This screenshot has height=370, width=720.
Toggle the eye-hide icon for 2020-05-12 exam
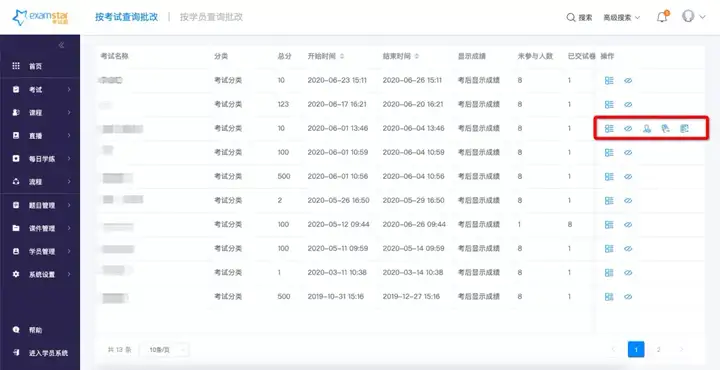point(628,224)
